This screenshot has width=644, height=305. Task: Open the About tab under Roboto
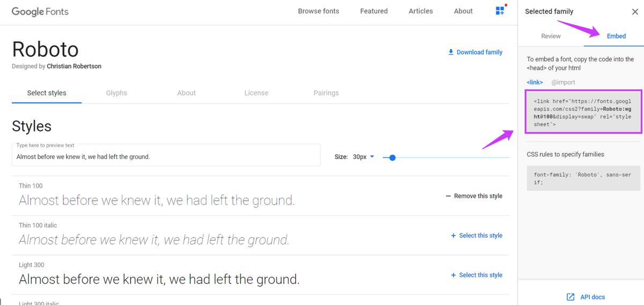point(186,93)
